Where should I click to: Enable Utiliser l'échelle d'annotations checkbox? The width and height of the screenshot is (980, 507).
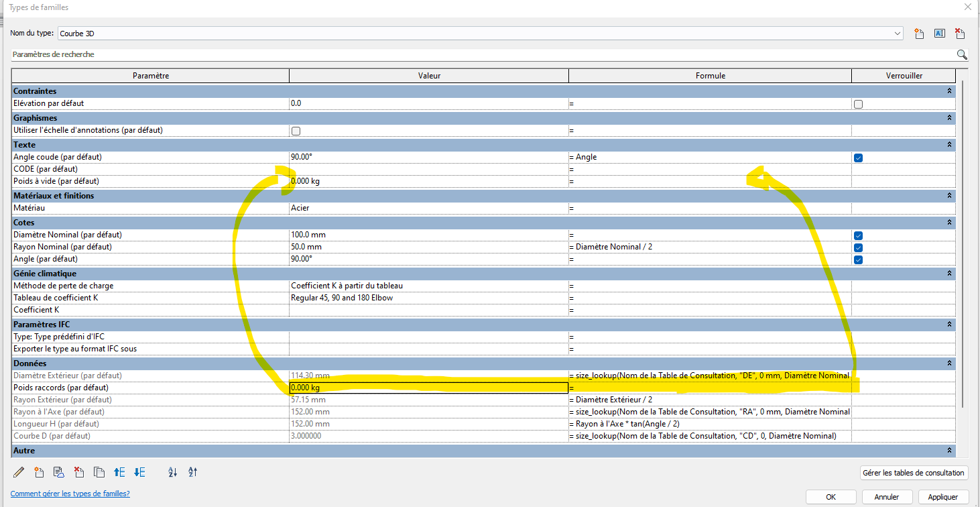296,131
